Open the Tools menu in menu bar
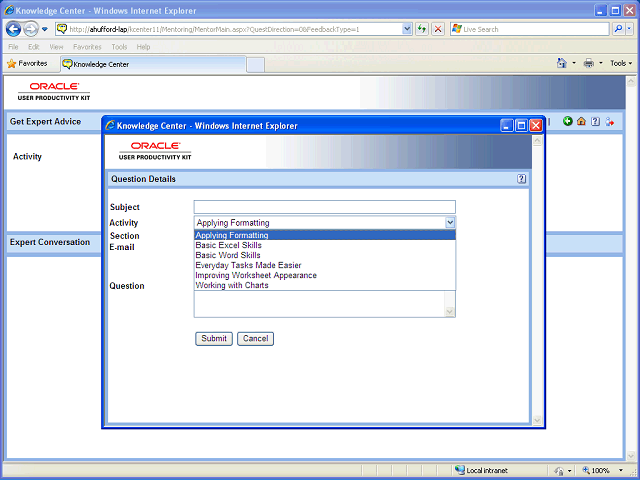The image size is (640, 480). (119, 47)
